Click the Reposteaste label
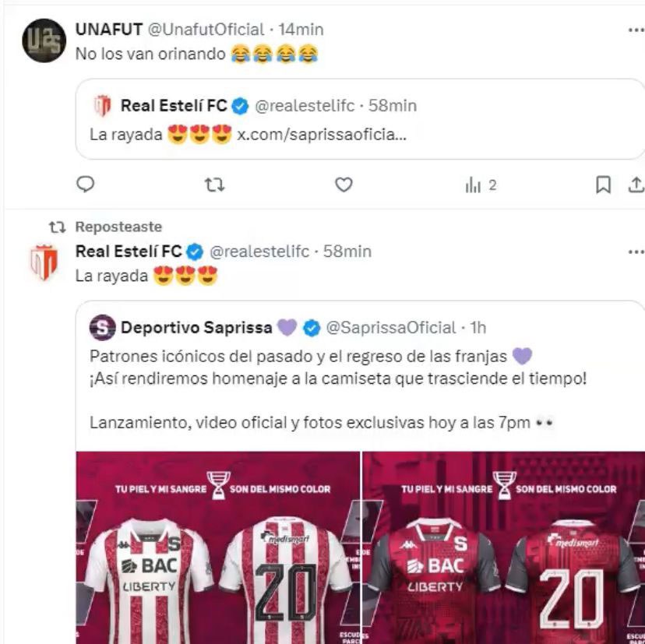 pyautogui.click(x=118, y=227)
